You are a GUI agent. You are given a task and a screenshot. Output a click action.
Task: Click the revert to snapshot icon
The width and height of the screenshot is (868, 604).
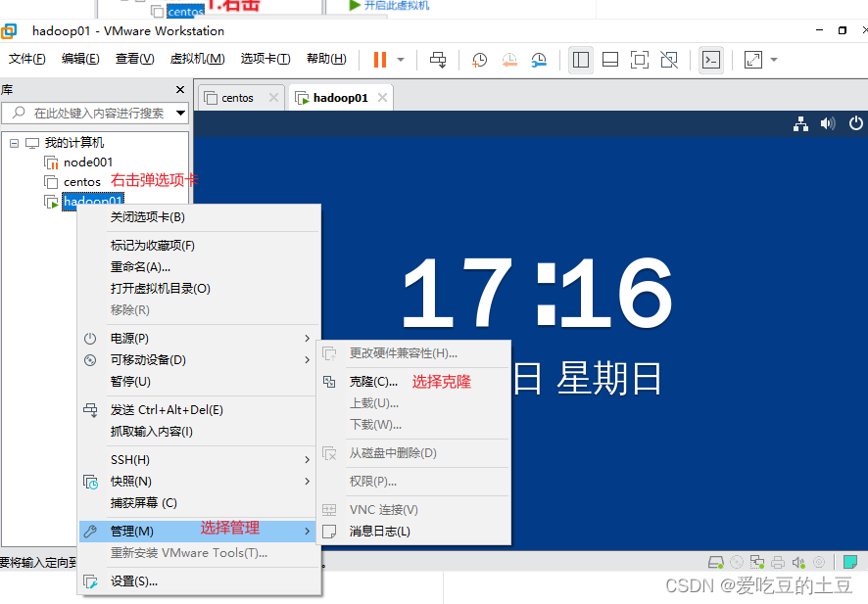509,60
